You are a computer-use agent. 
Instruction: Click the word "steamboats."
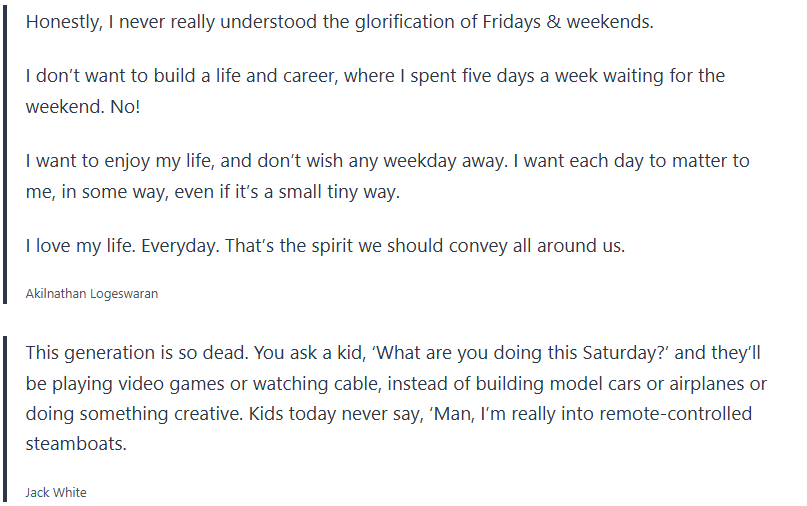(x=76, y=443)
